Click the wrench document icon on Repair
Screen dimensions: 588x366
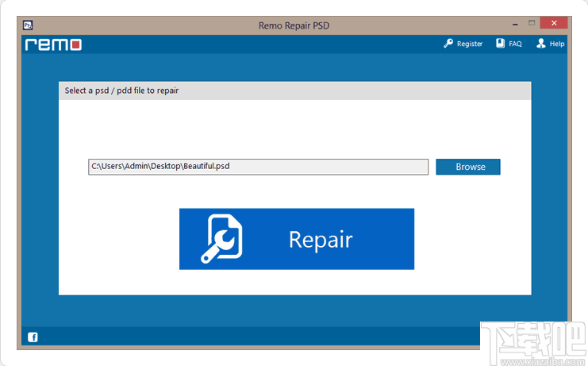point(221,238)
